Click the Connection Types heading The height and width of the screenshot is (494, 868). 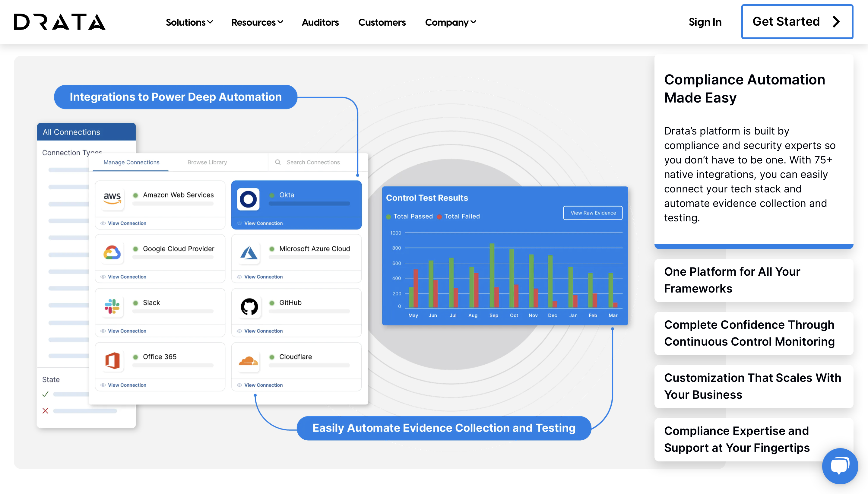click(72, 153)
